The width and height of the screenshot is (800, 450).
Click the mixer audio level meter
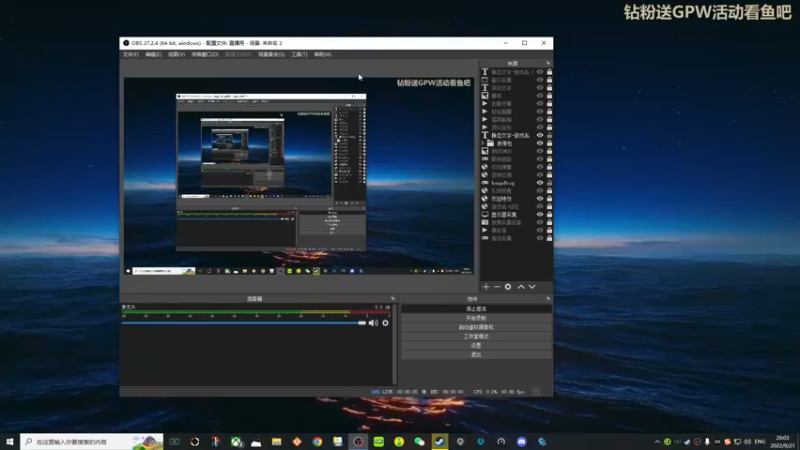tap(256, 312)
